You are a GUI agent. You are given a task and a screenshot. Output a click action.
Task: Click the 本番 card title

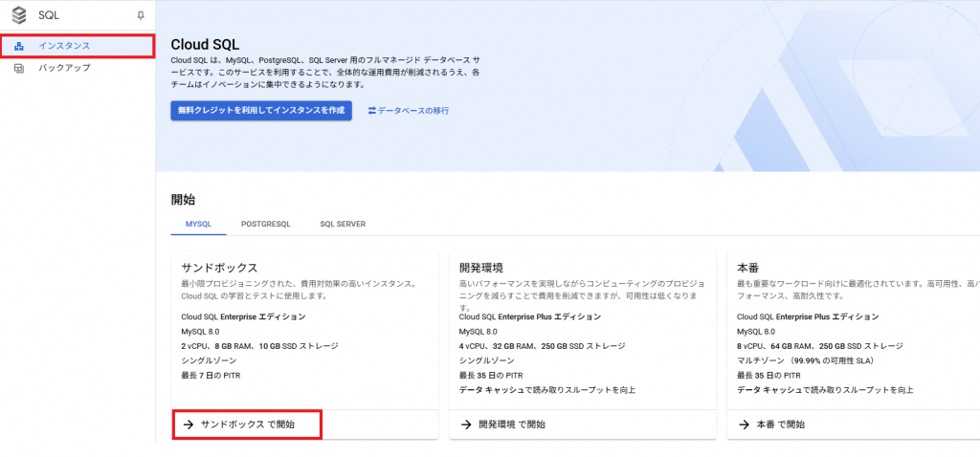[x=747, y=267]
